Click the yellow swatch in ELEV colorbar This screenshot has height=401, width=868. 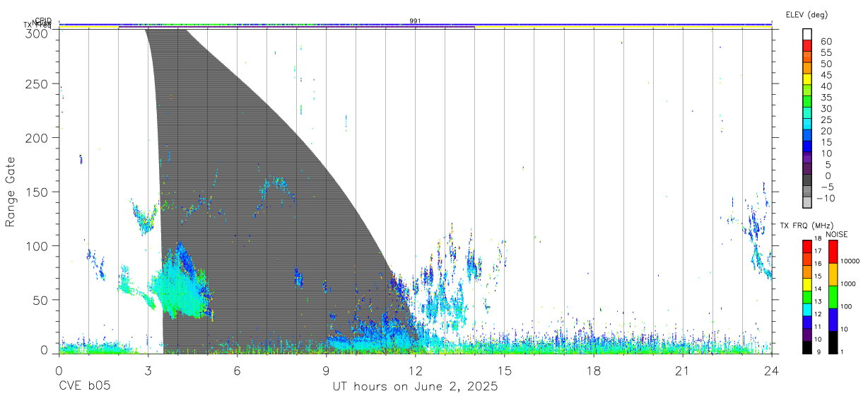tap(807, 79)
